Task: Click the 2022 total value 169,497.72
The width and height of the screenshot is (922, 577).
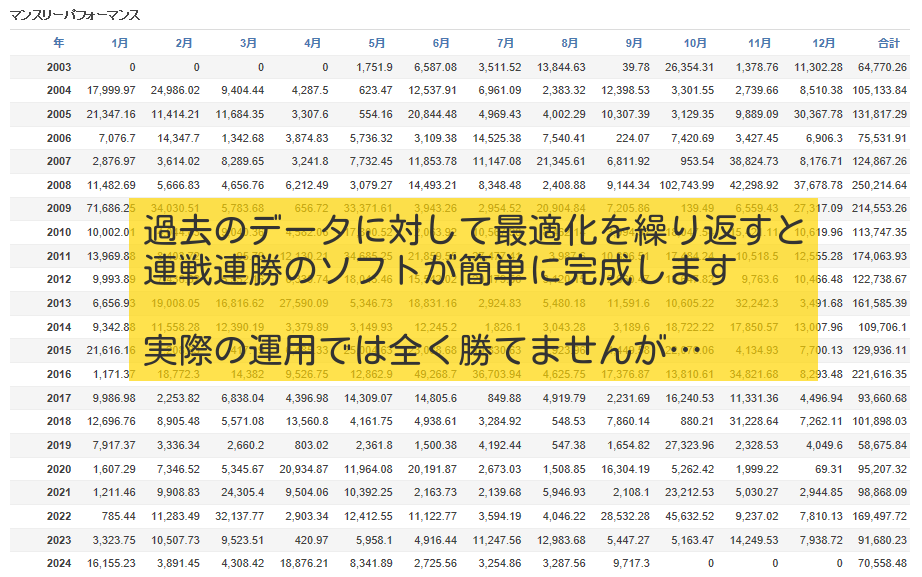Action: (x=878, y=517)
